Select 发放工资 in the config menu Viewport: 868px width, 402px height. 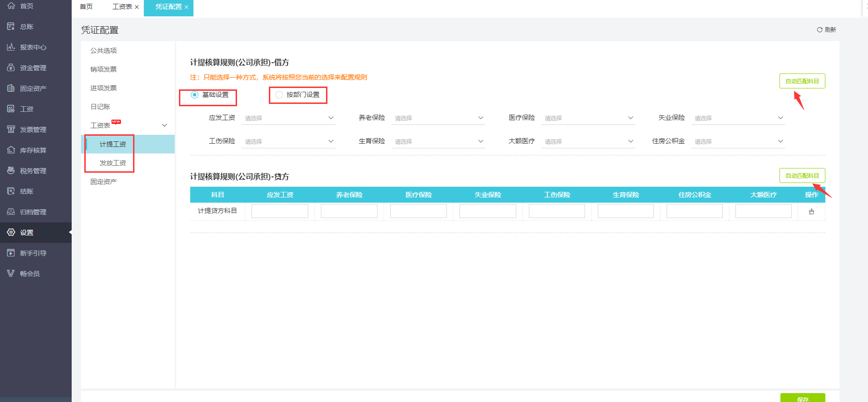pyautogui.click(x=113, y=163)
